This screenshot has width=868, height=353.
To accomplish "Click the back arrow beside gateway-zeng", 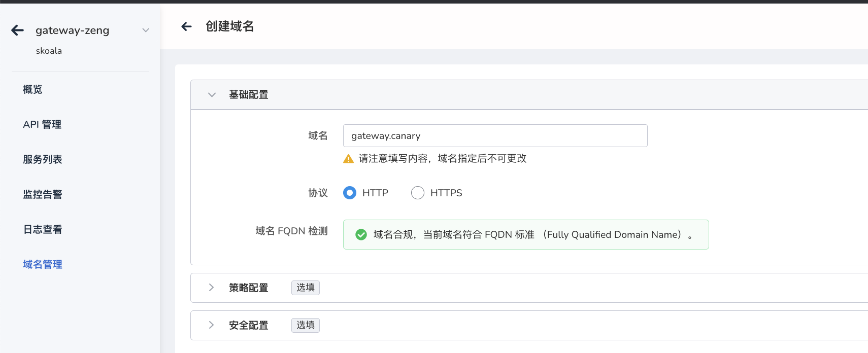I will coord(18,30).
